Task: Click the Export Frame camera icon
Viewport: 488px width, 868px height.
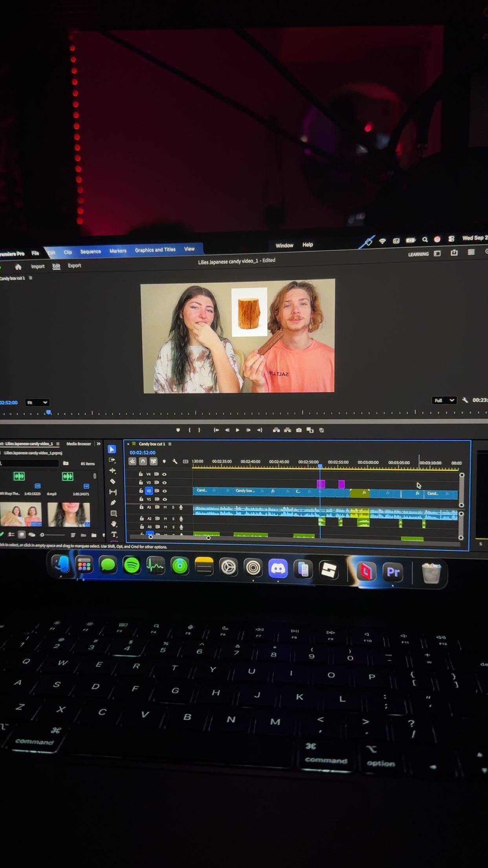Action: click(x=299, y=430)
